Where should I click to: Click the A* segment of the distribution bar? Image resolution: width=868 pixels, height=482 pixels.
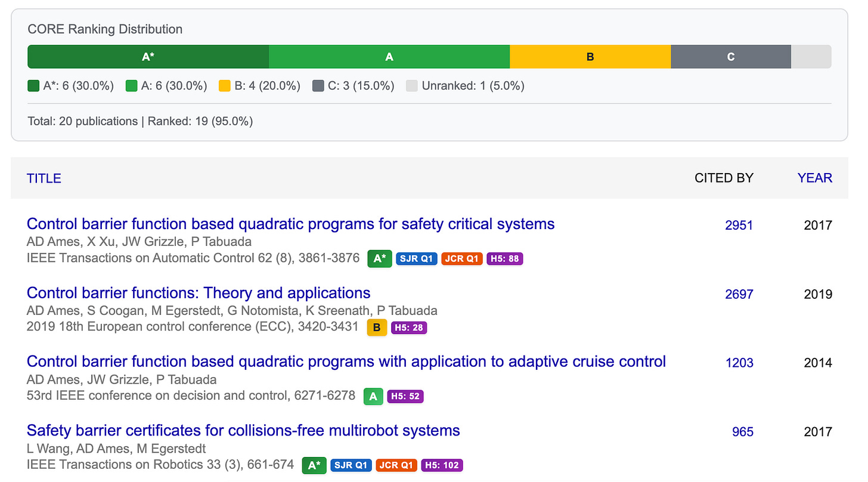[148, 57]
